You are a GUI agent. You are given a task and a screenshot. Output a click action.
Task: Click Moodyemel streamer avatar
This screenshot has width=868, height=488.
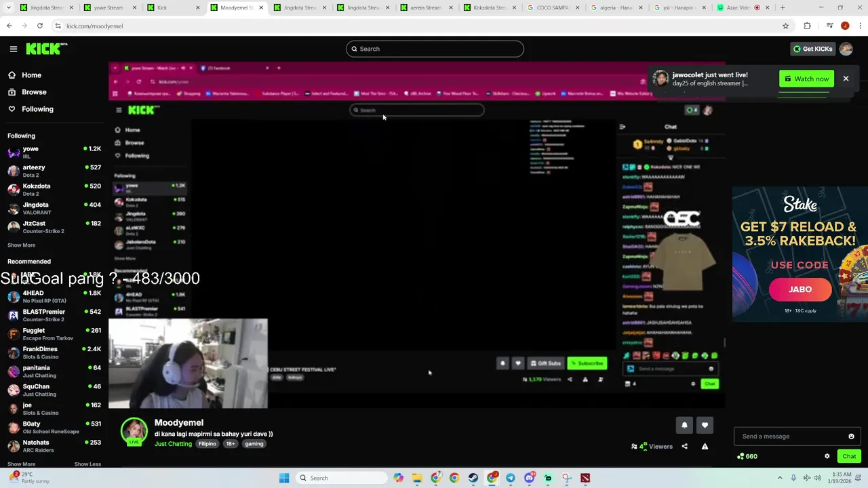(x=134, y=431)
